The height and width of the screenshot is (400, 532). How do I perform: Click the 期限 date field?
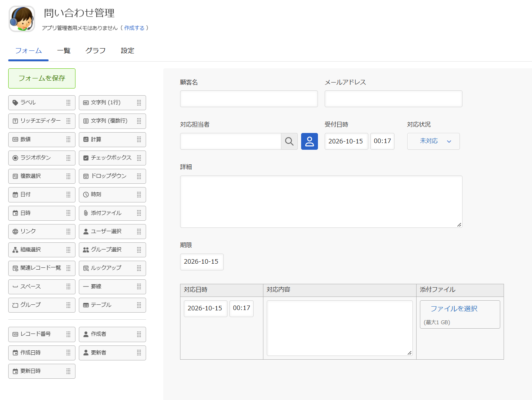[202, 262]
